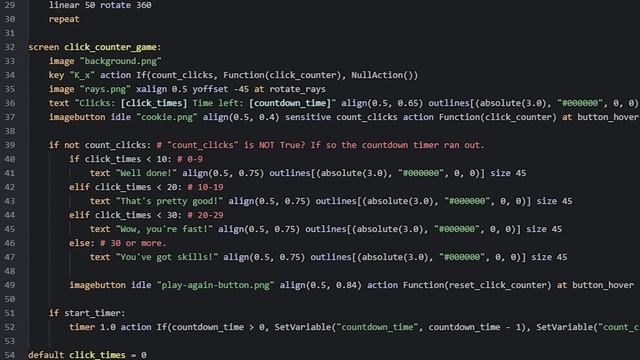Click the string "rays.png"
640x360 pixels.
(105, 89)
